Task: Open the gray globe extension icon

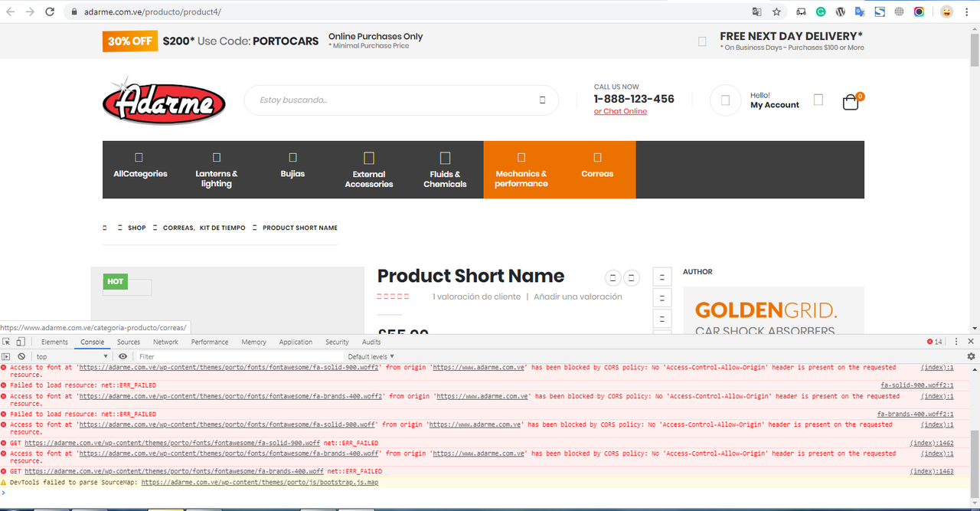Action: coord(899,11)
